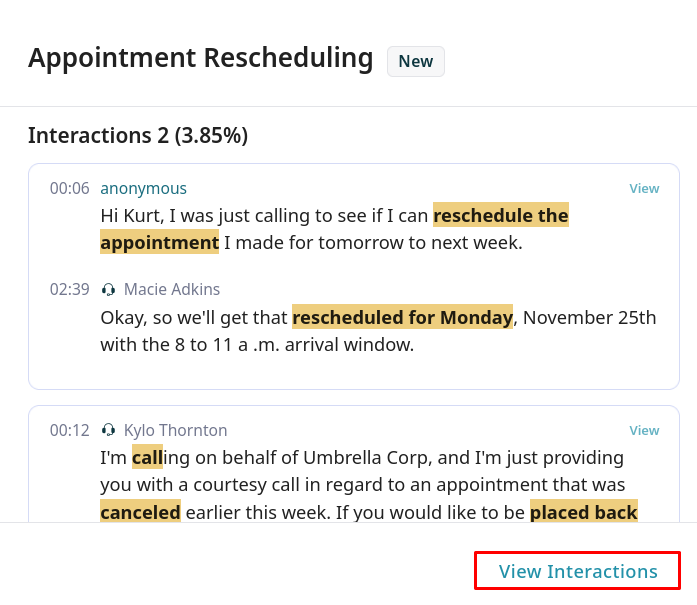The height and width of the screenshot is (605, 697).
Task: Select the New status badge
Action: pyautogui.click(x=416, y=61)
